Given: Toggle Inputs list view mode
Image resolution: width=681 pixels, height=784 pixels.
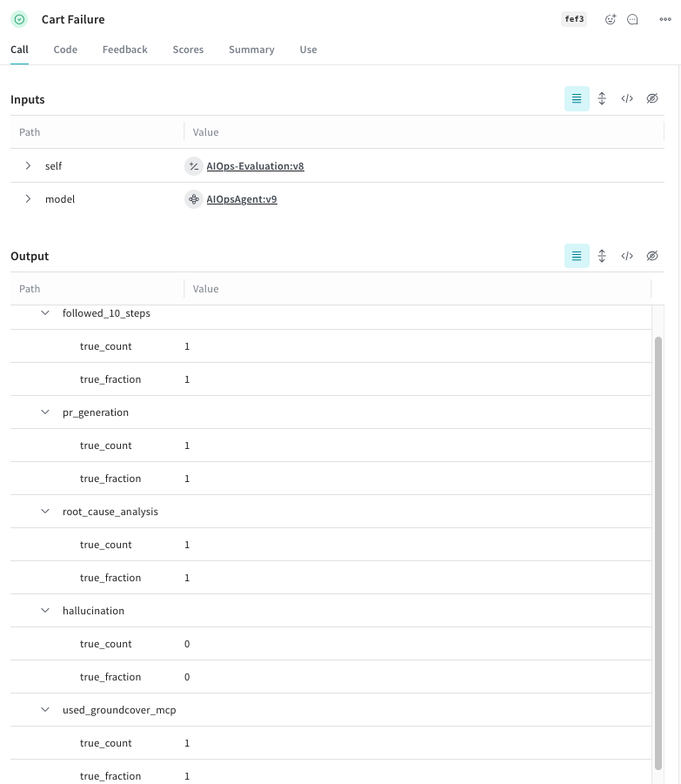Looking at the screenshot, I should click(x=577, y=99).
